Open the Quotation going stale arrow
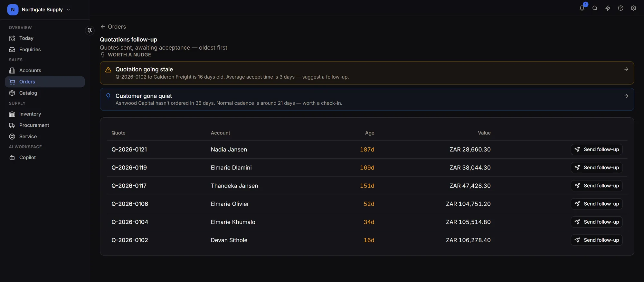The image size is (644, 282). [x=626, y=69]
